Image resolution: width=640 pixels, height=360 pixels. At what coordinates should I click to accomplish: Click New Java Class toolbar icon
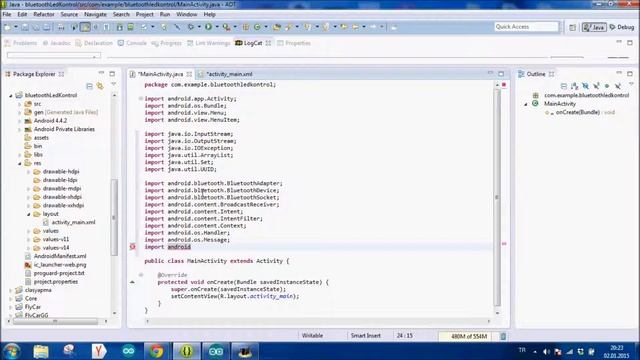point(258,27)
